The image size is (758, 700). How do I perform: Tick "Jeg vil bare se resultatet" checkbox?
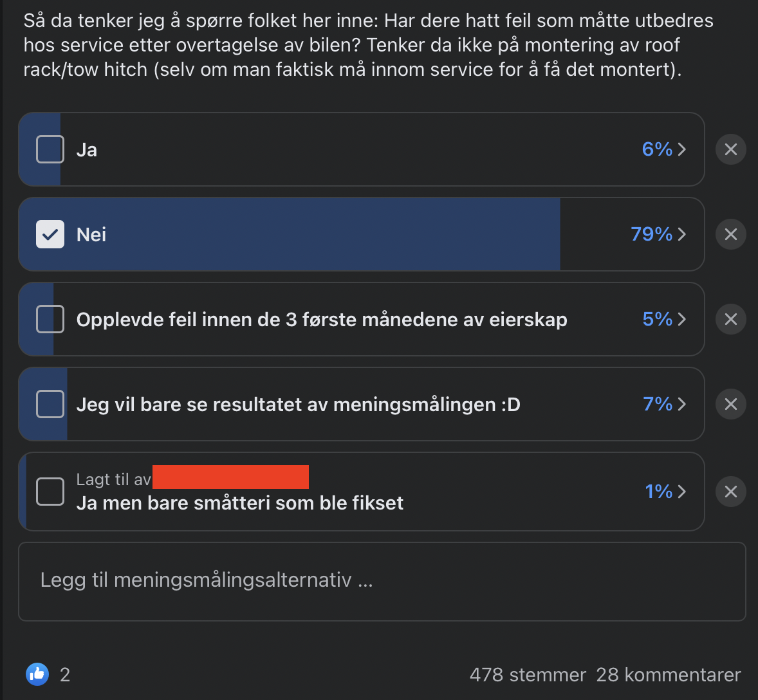50,404
